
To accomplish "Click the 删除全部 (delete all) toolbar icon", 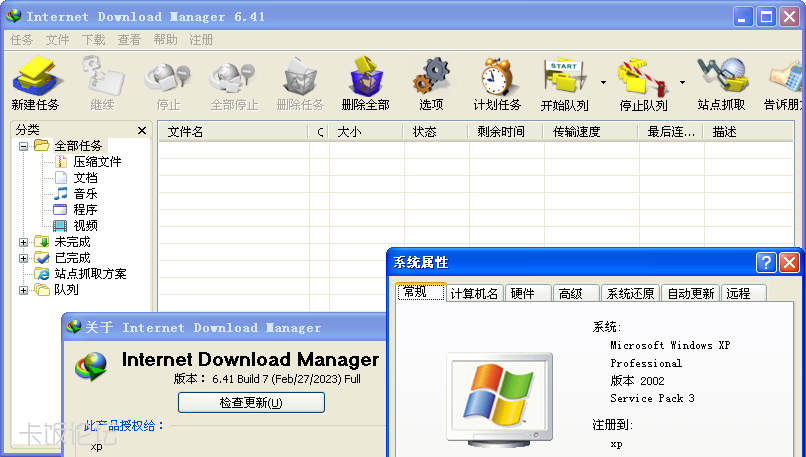I will click(365, 83).
